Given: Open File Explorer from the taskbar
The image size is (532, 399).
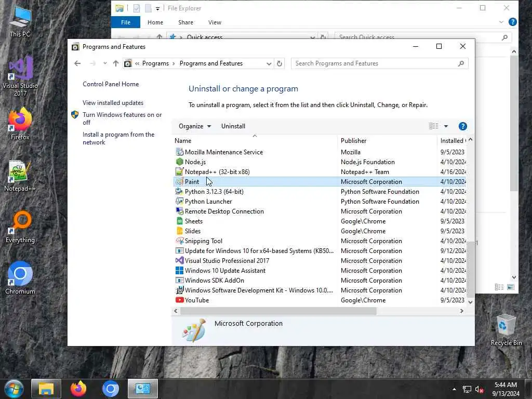Looking at the screenshot, I should (x=46, y=389).
